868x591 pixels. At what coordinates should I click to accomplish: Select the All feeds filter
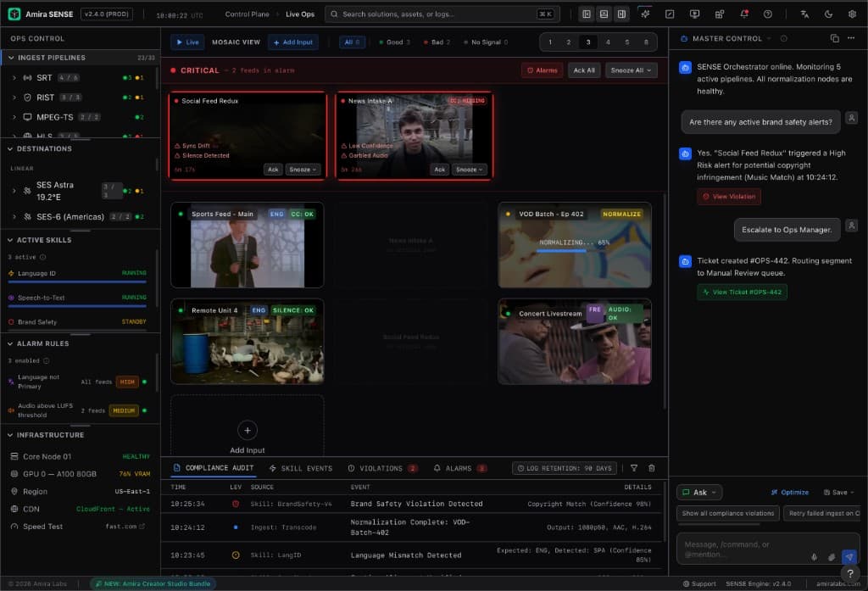352,42
